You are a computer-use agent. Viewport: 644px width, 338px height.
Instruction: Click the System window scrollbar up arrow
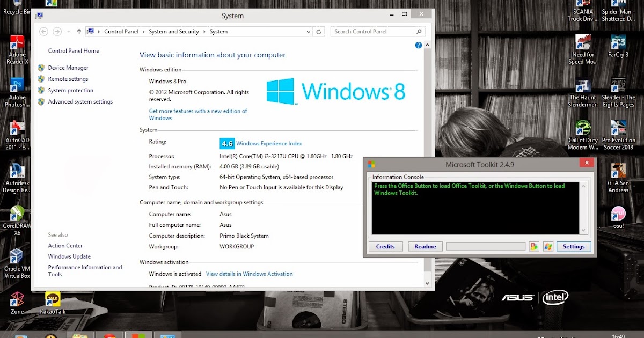(428, 45)
